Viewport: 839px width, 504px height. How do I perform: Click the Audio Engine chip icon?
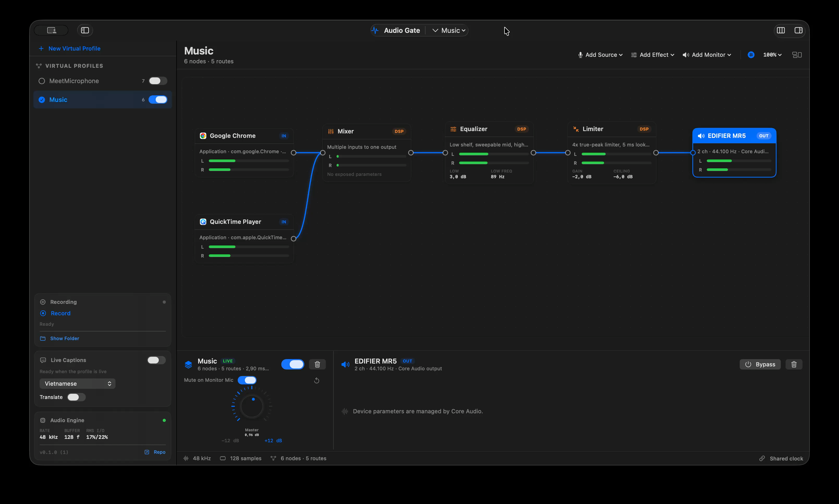(x=43, y=420)
